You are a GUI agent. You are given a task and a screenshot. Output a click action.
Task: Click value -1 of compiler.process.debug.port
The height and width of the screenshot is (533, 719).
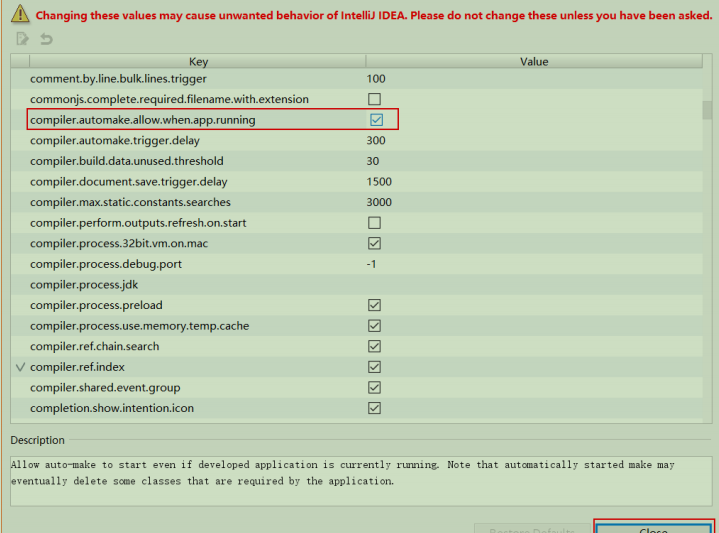(371, 264)
